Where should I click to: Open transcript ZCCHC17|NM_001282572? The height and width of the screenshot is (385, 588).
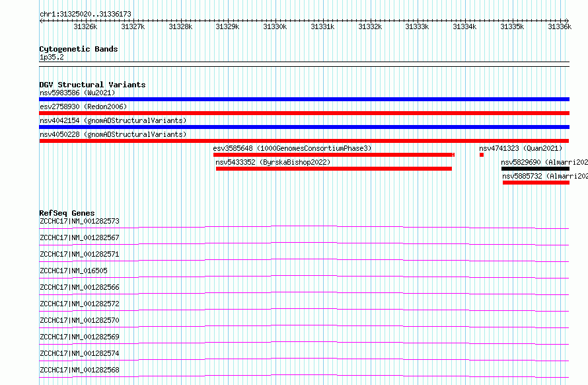79,304
